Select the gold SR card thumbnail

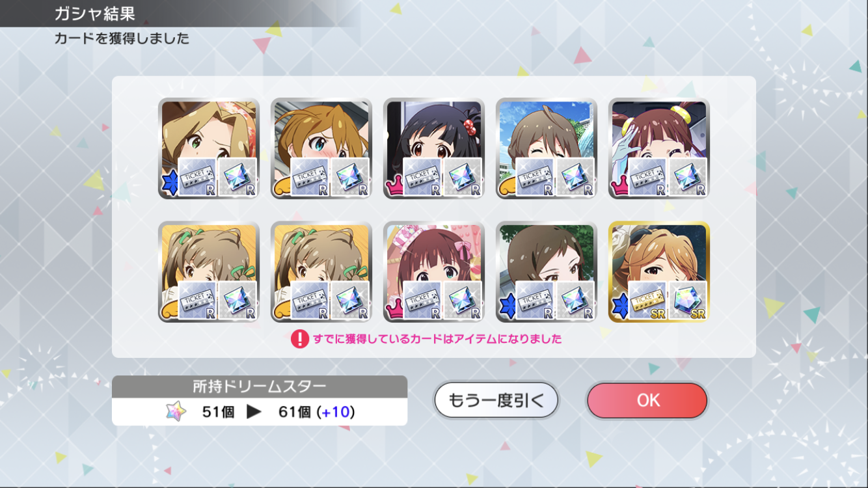coord(658,271)
